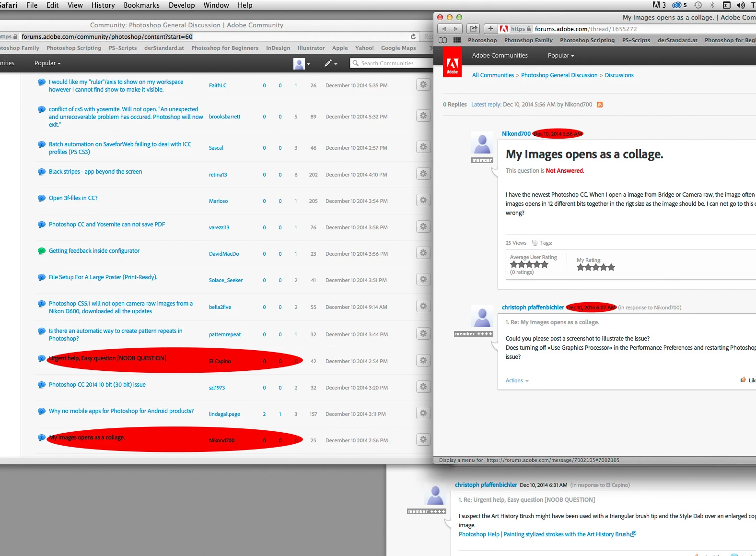Click the Latest reply link
The width and height of the screenshot is (756, 556).
click(x=486, y=105)
